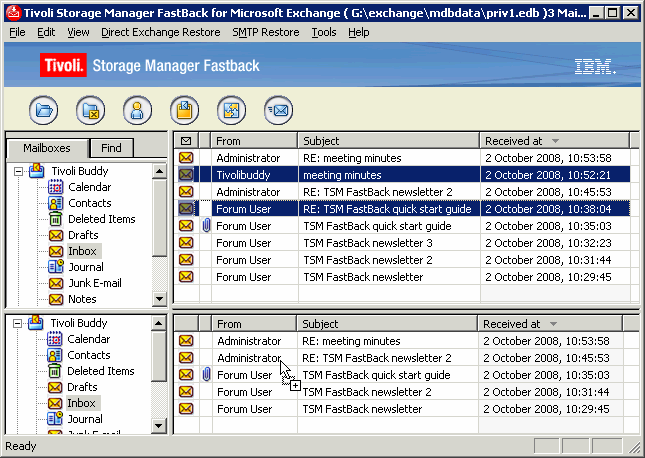The image size is (645, 458).
Task: Click Contacts icon in upper mailbox tree
Action: [x=56, y=203]
